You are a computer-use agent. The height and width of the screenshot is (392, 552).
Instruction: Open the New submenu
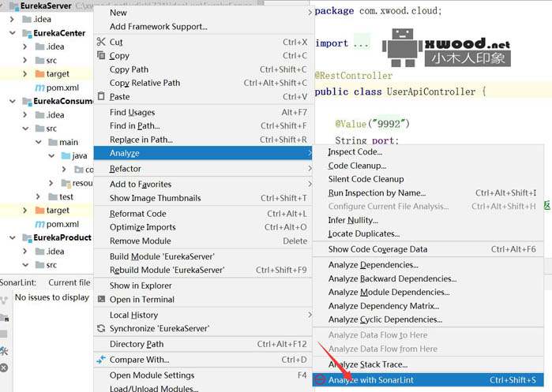(203, 13)
